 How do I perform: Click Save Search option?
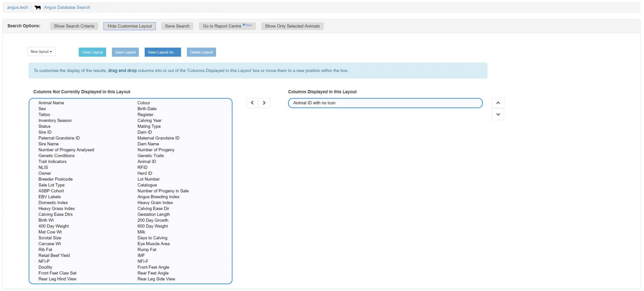177,26
